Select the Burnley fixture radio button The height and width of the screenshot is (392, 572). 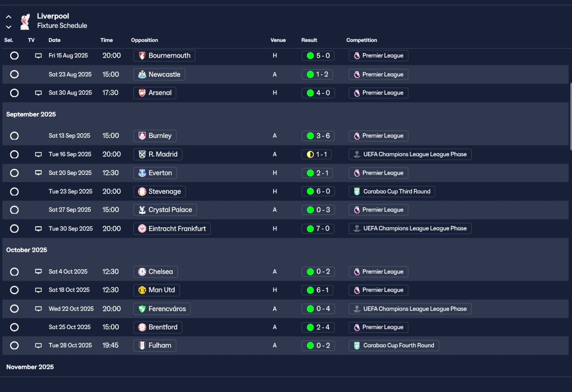coord(14,136)
